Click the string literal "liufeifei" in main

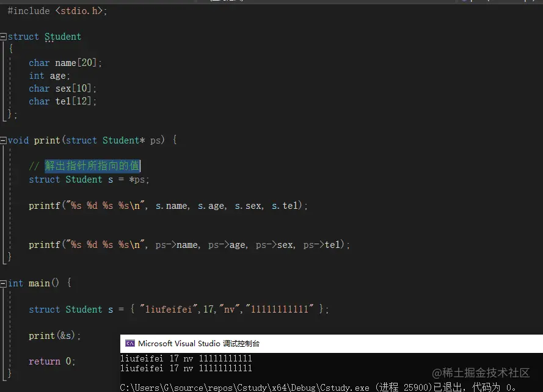click(169, 309)
